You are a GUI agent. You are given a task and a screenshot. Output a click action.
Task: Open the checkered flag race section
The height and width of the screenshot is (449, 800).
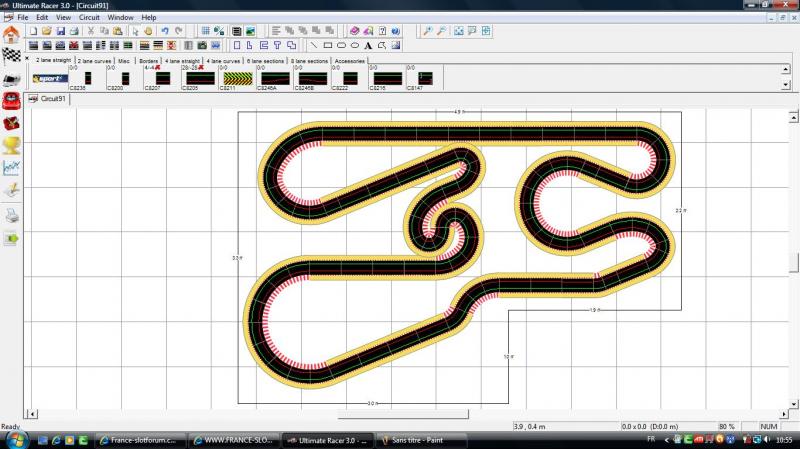tap(11, 55)
